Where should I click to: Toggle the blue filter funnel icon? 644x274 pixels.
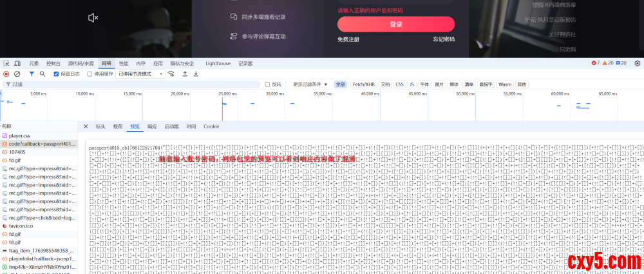[32, 74]
